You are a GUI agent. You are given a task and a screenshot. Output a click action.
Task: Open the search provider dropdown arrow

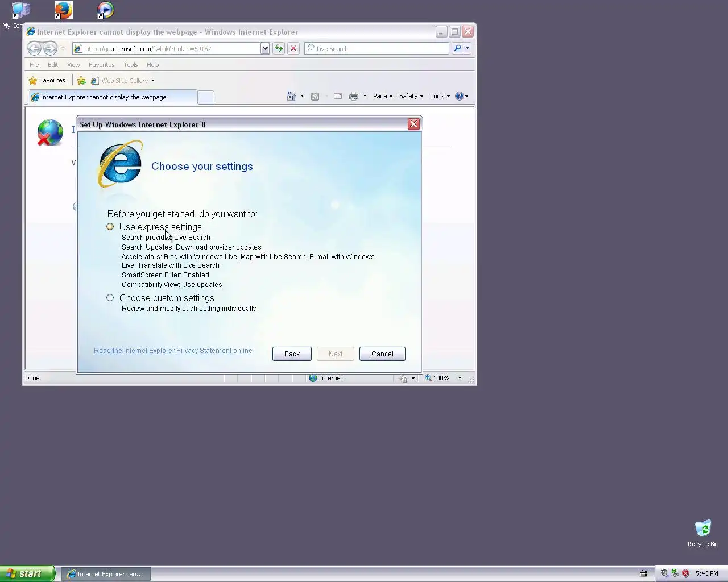point(467,49)
